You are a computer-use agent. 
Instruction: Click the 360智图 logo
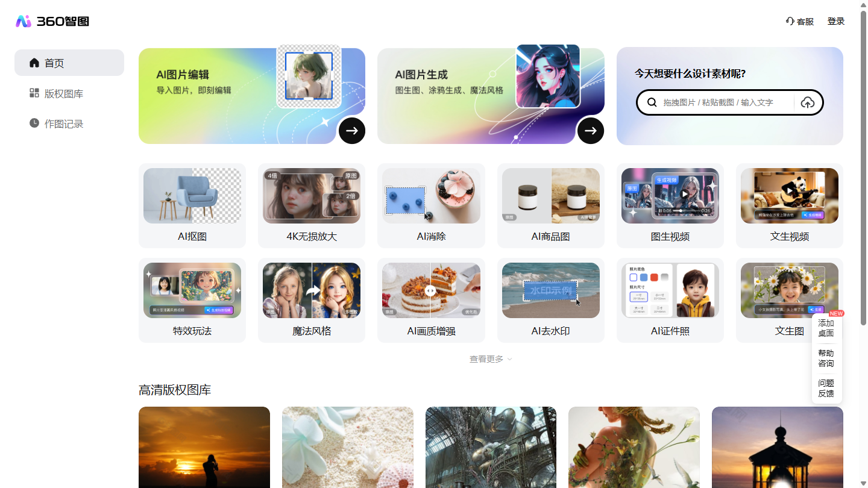(52, 22)
